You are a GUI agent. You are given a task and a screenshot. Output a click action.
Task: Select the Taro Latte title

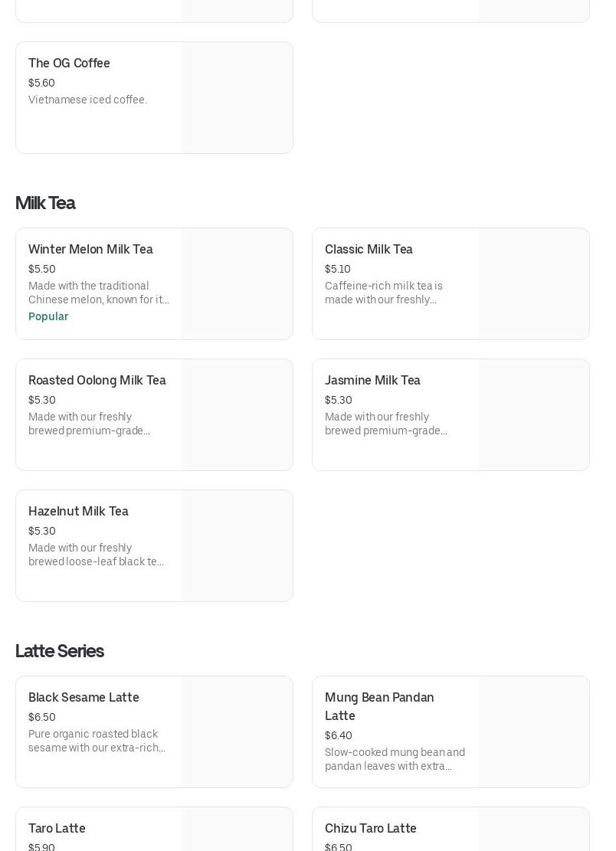click(x=57, y=829)
